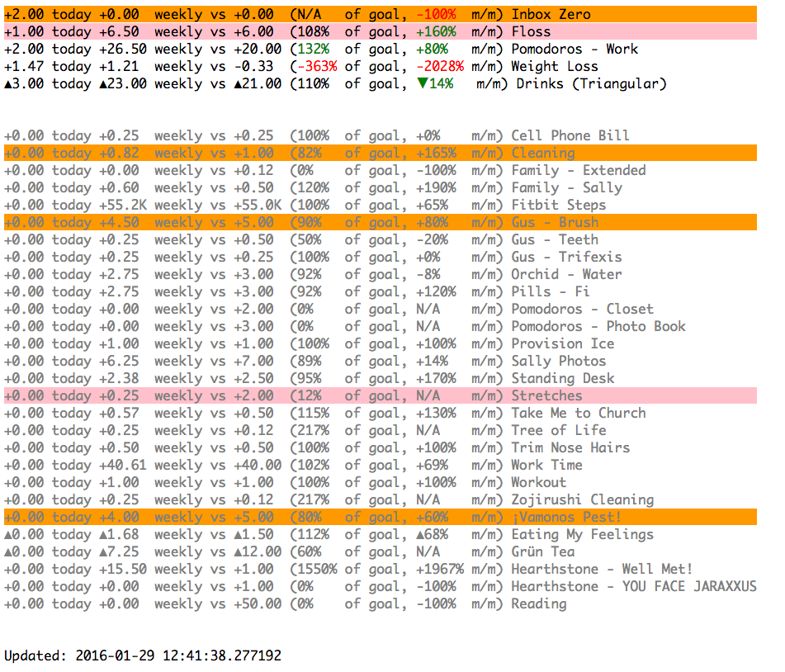
Task: Click the 12% of goal Stretches value
Action: (309, 395)
